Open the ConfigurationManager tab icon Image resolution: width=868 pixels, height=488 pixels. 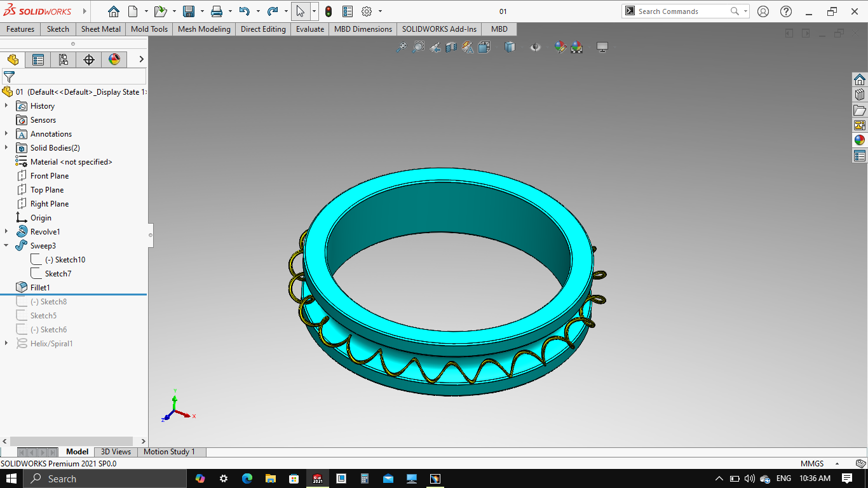(x=64, y=60)
